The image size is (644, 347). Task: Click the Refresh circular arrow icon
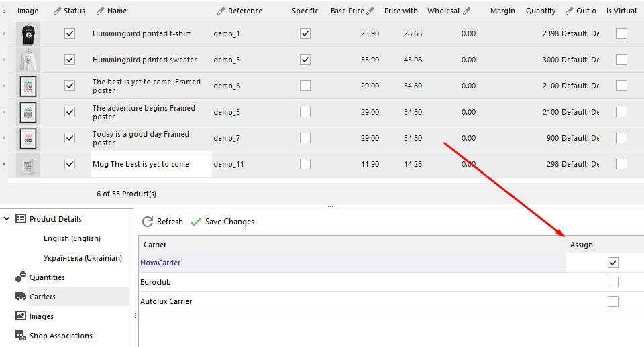tap(148, 222)
